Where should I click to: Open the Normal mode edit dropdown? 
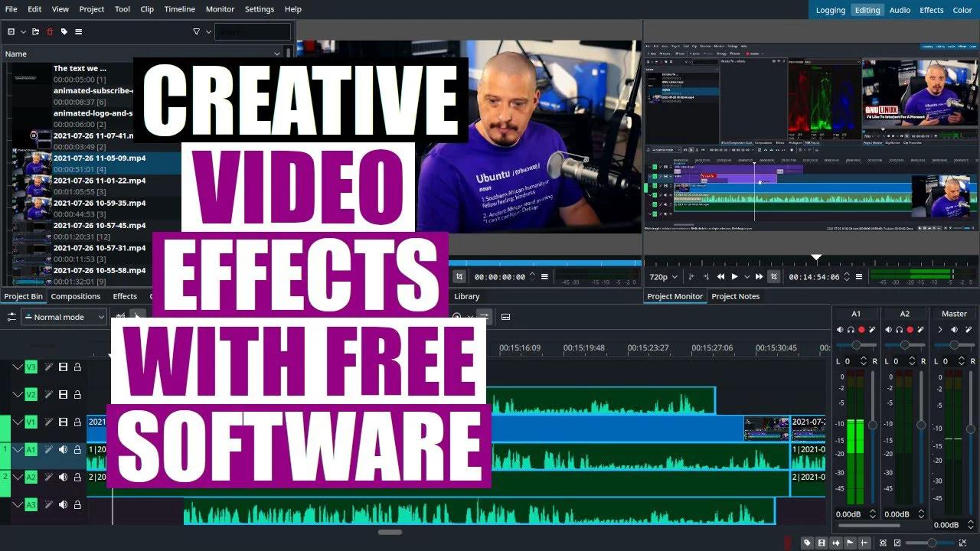pyautogui.click(x=64, y=317)
